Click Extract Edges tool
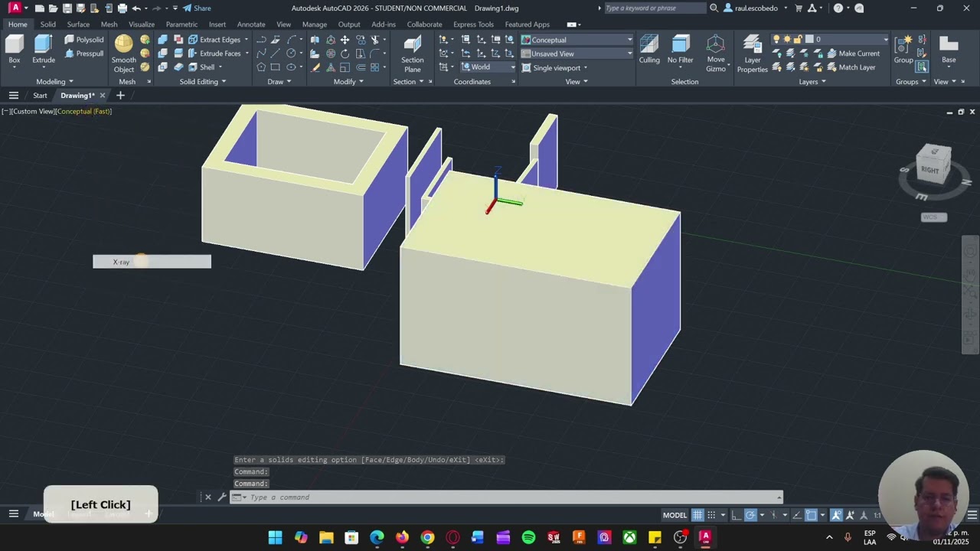The image size is (980, 551). pos(214,40)
